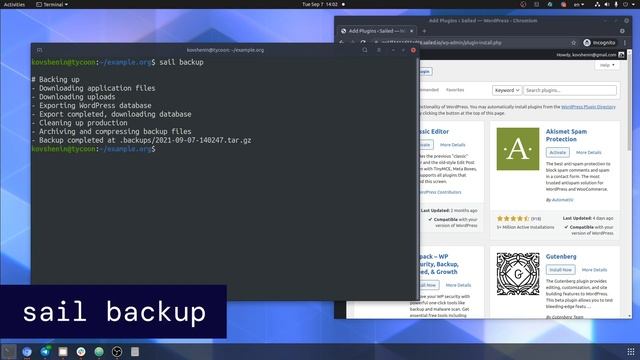Image resolution: width=640 pixels, height=360 pixels.
Task: Open More Details for Gutenberg
Action: click(594, 270)
